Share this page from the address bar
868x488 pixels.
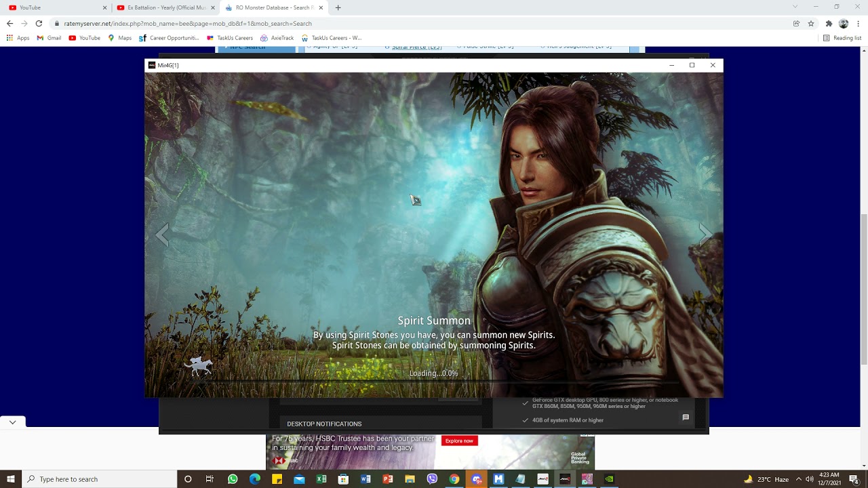point(796,23)
